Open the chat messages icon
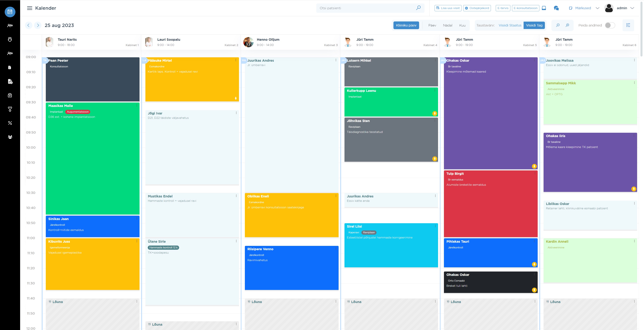The image size is (644, 330). [556, 8]
